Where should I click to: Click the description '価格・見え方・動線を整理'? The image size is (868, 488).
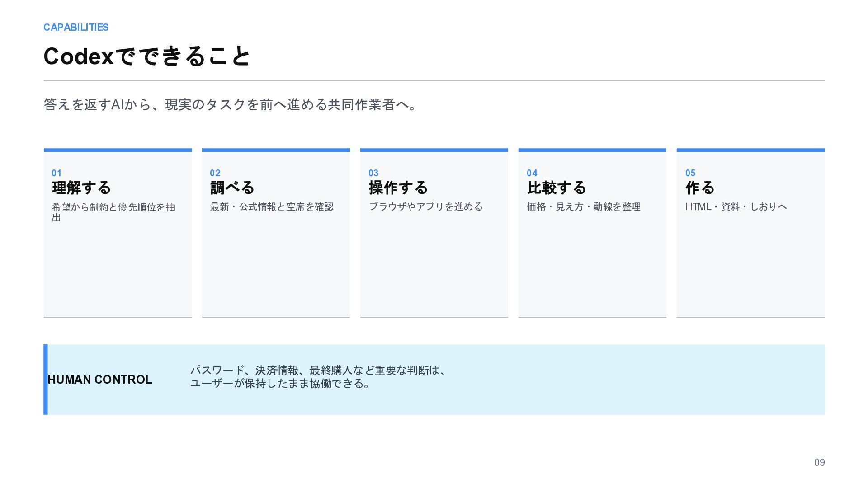point(584,207)
